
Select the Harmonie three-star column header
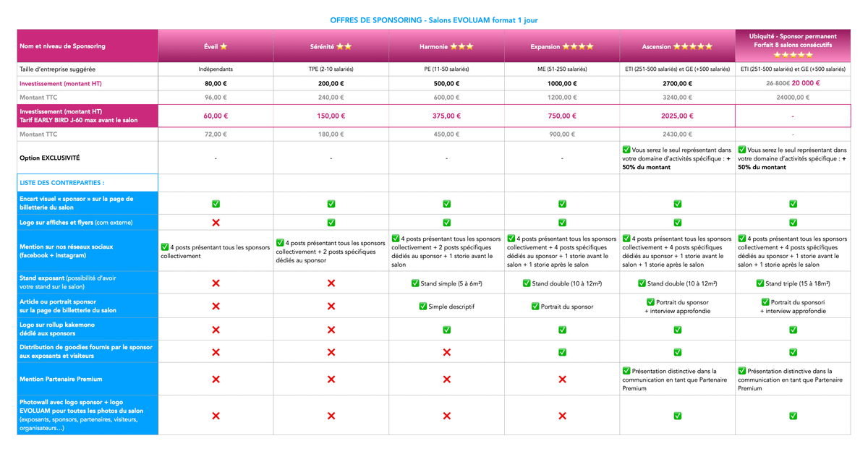447,46
